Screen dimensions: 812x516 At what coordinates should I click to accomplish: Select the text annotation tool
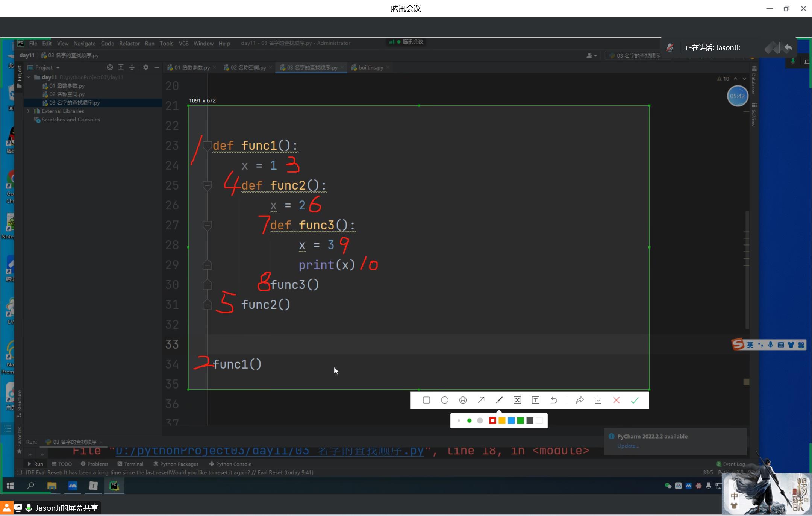(536, 400)
